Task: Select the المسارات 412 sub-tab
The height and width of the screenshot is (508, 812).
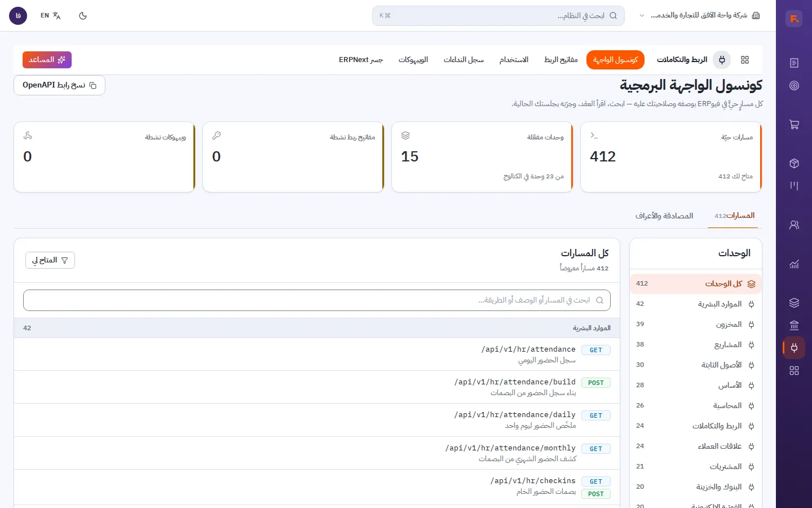Action: pos(734,216)
